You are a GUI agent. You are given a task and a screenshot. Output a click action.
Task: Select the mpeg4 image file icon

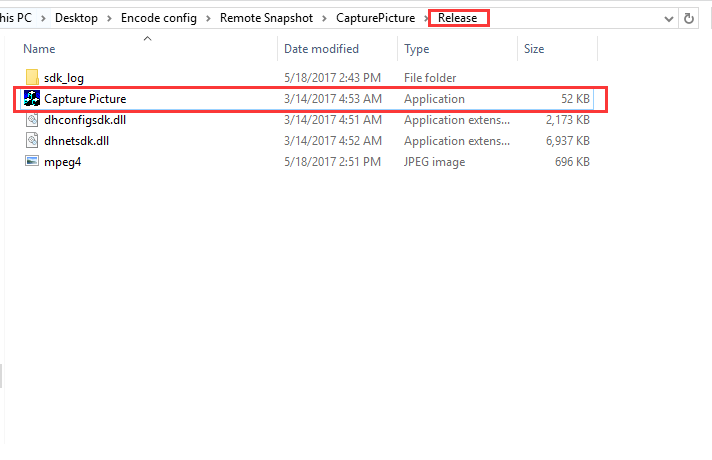tap(31, 161)
